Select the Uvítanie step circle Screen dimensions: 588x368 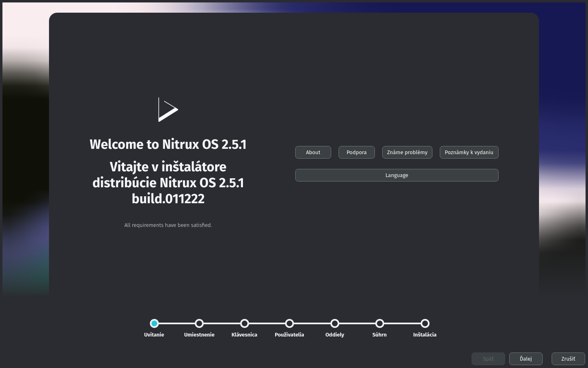(x=154, y=323)
